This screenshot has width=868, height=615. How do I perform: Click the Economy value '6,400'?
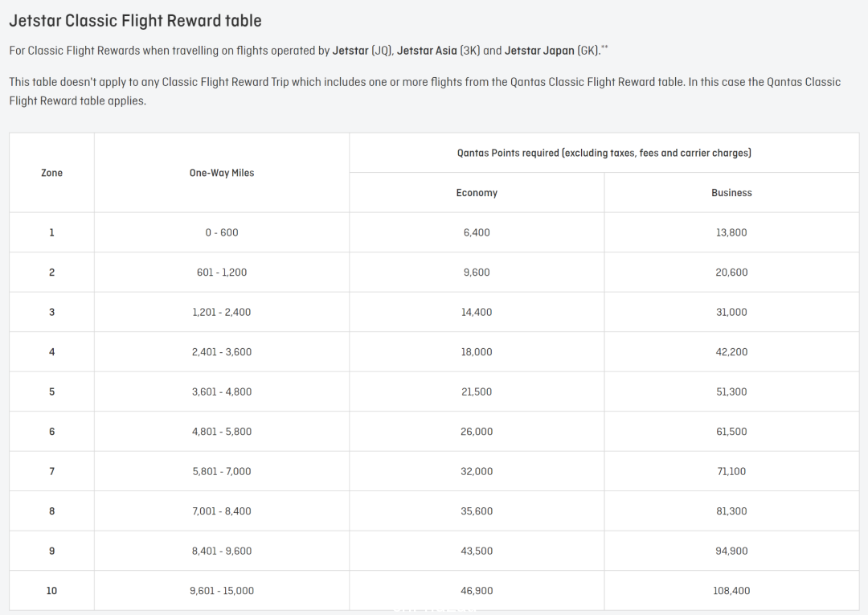(x=477, y=232)
